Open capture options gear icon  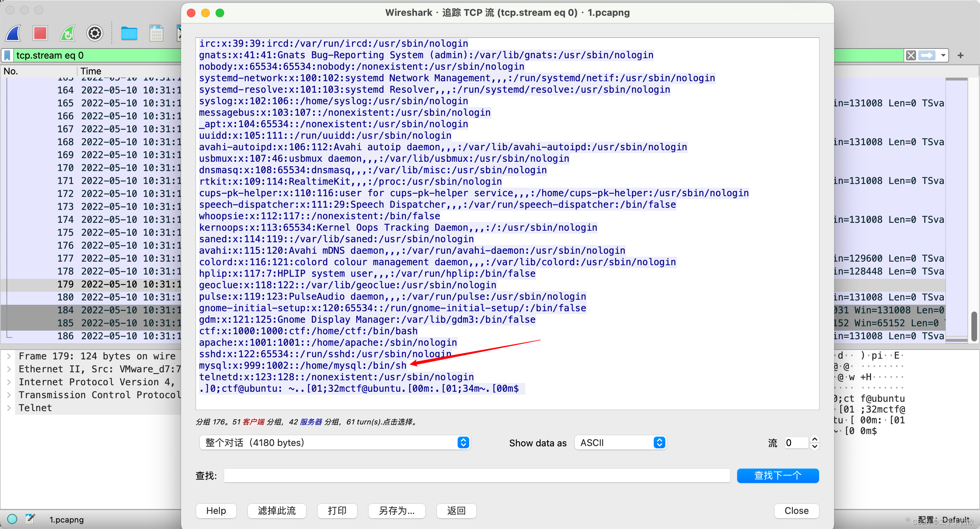(95, 33)
